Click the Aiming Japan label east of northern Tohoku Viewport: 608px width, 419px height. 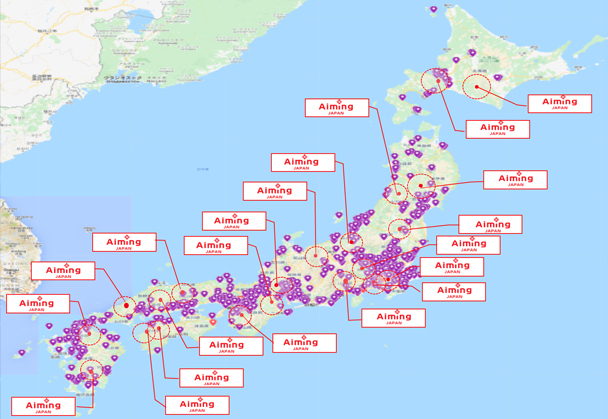515,181
